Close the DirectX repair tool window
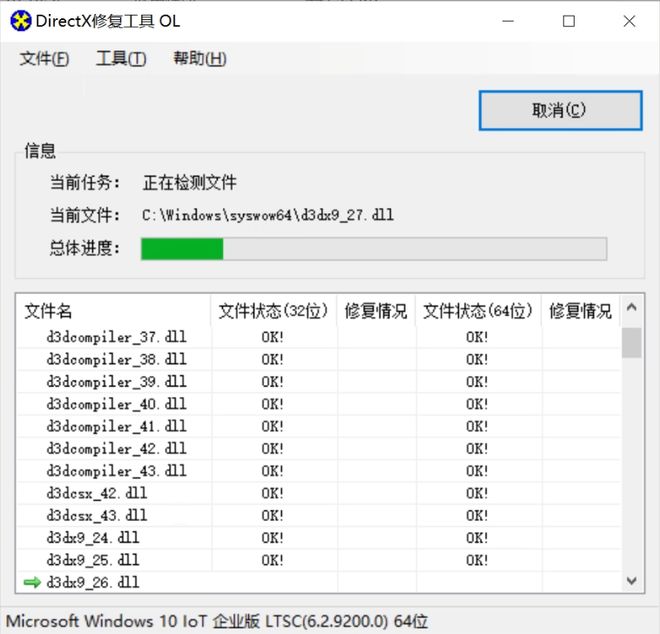The image size is (660, 634). pos(629,21)
